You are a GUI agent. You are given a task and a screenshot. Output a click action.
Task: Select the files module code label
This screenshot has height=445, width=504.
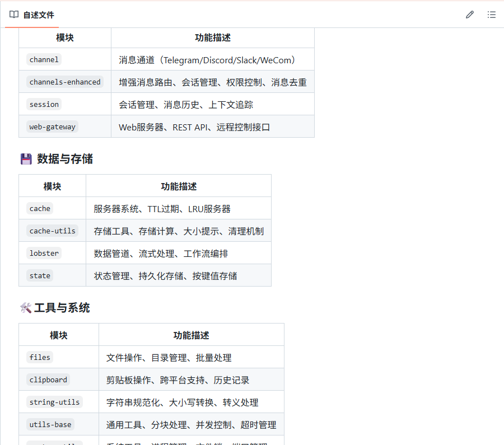coord(40,357)
